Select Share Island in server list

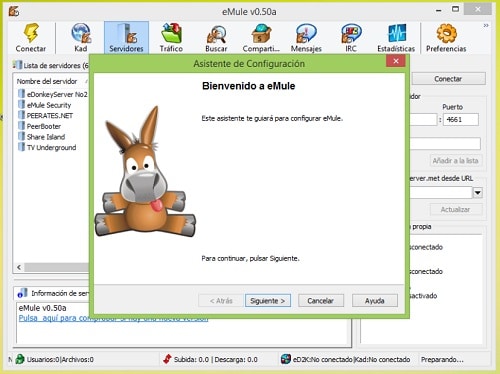tap(46, 137)
